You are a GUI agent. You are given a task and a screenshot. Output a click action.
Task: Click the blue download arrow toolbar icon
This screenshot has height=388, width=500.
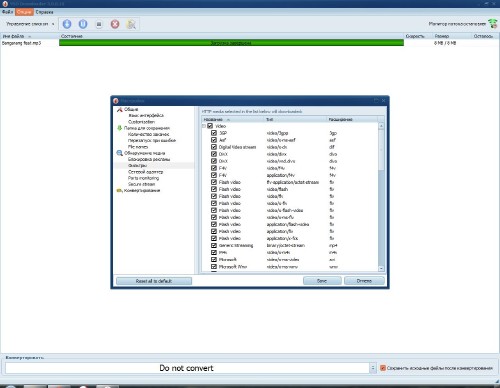coord(67,24)
